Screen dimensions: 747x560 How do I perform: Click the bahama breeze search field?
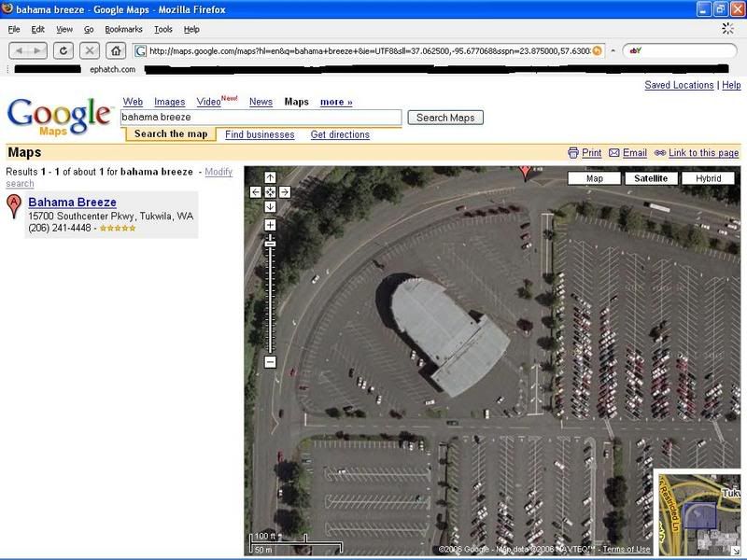click(261, 118)
